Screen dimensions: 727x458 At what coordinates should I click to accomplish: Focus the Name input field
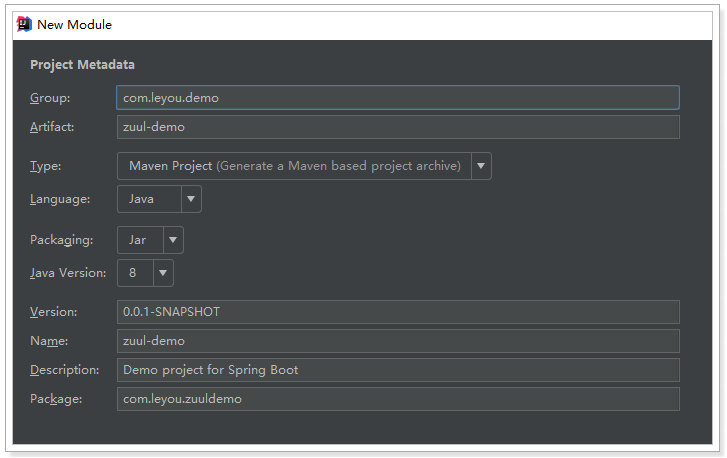(398, 341)
